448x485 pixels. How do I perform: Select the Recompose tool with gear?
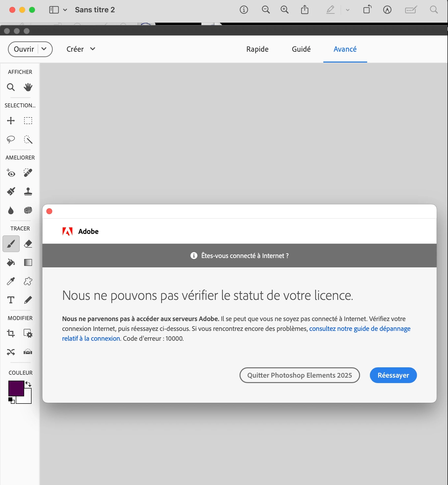[28, 333]
